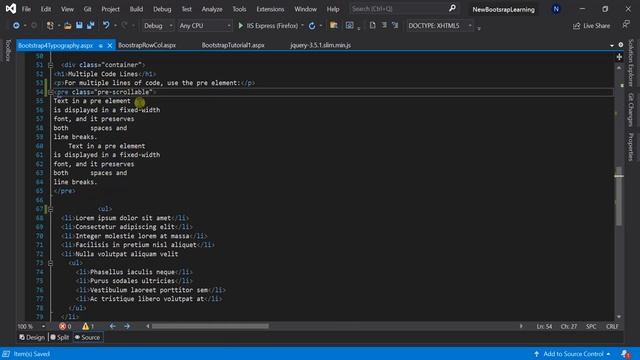Screen dimensions: 640x360
Task: Save the current file with the floppy icon
Action: pyautogui.click(x=79, y=26)
